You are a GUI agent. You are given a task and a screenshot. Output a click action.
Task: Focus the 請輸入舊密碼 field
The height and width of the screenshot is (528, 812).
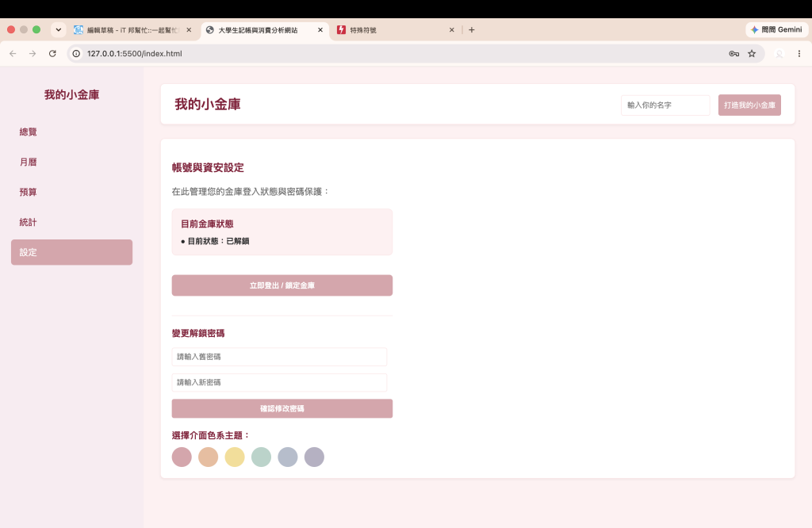(x=279, y=357)
